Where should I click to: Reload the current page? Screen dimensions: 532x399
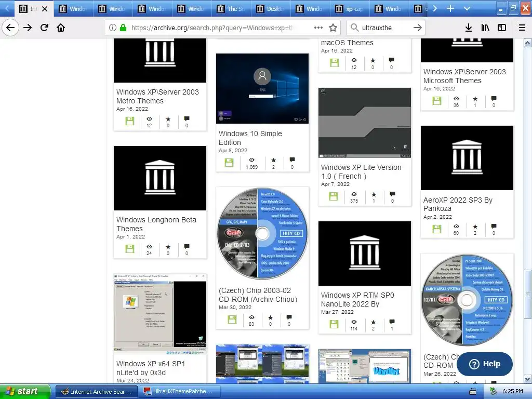pos(44,28)
